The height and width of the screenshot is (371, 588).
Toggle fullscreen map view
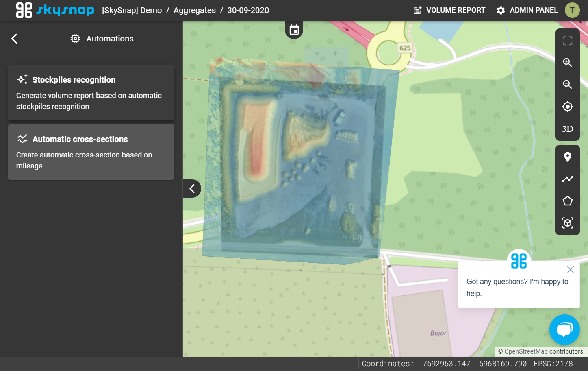pyautogui.click(x=568, y=40)
